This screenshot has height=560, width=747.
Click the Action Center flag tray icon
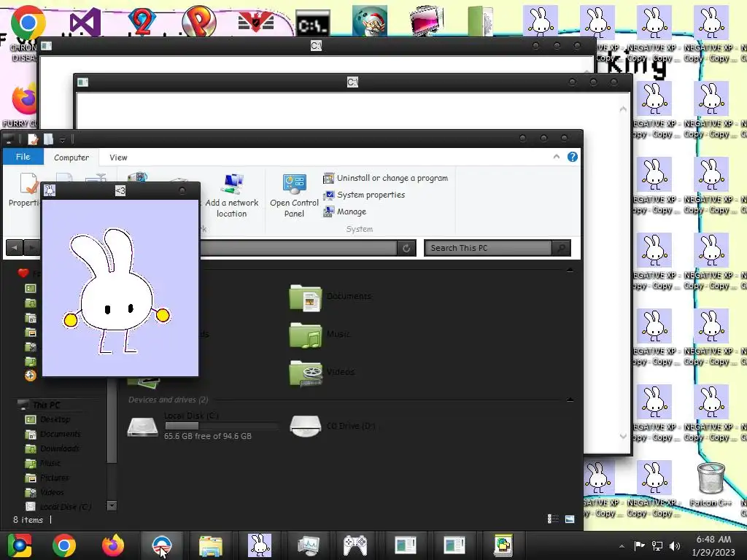tap(639, 546)
